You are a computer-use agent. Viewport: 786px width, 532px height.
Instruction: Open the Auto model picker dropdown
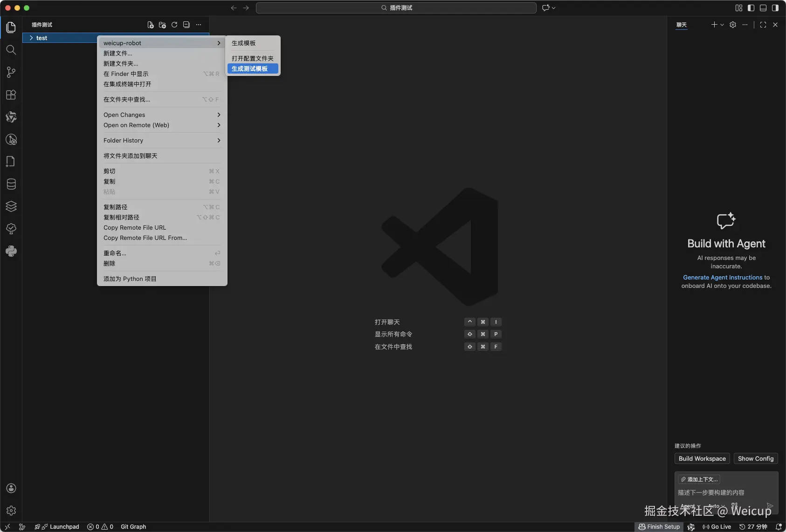point(717,506)
